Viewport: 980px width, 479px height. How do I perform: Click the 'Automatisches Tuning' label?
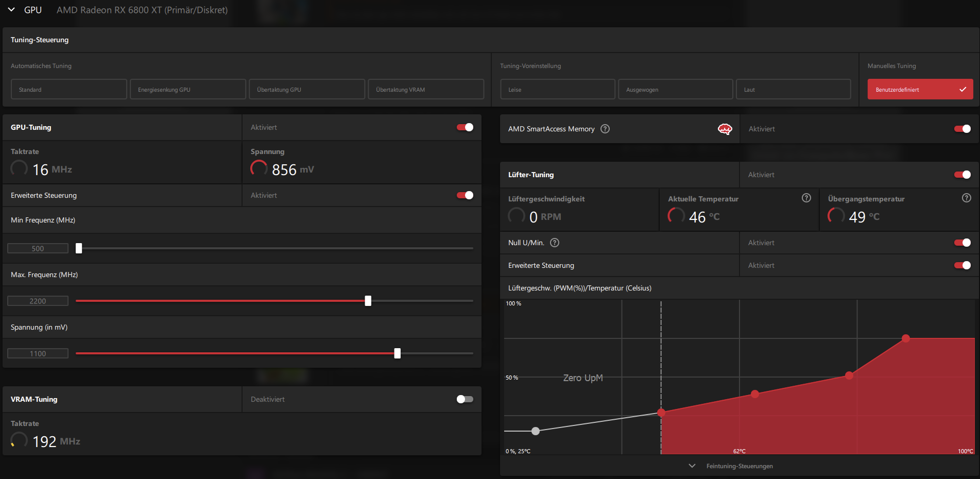tap(41, 66)
